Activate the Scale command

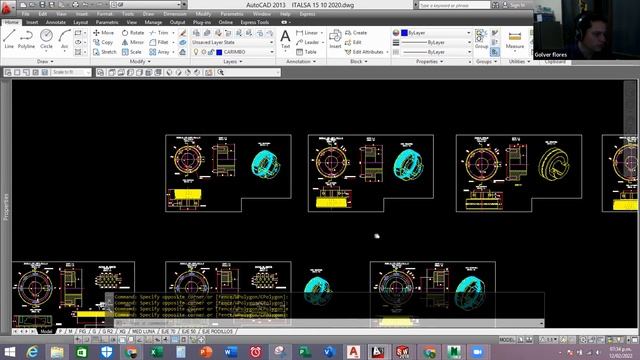(x=131, y=52)
